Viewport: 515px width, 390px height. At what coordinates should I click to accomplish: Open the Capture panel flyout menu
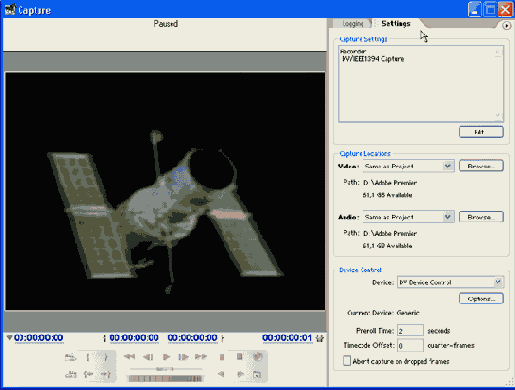[x=506, y=25]
